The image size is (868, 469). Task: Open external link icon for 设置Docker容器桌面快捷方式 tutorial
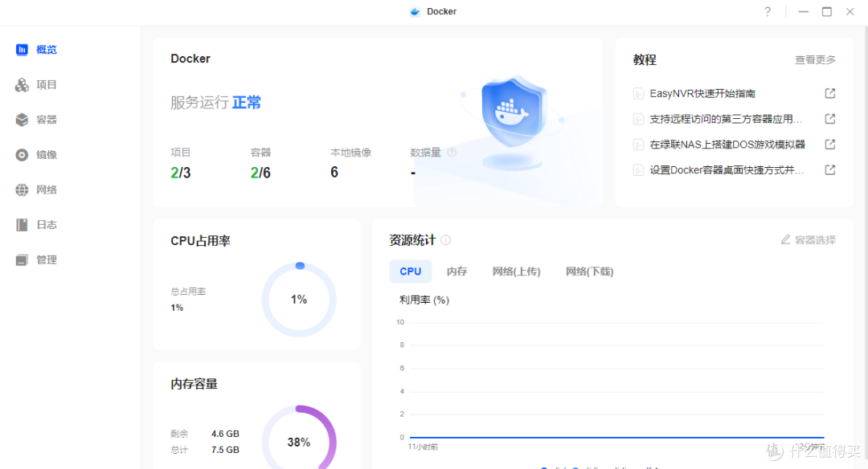pyautogui.click(x=829, y=169)
